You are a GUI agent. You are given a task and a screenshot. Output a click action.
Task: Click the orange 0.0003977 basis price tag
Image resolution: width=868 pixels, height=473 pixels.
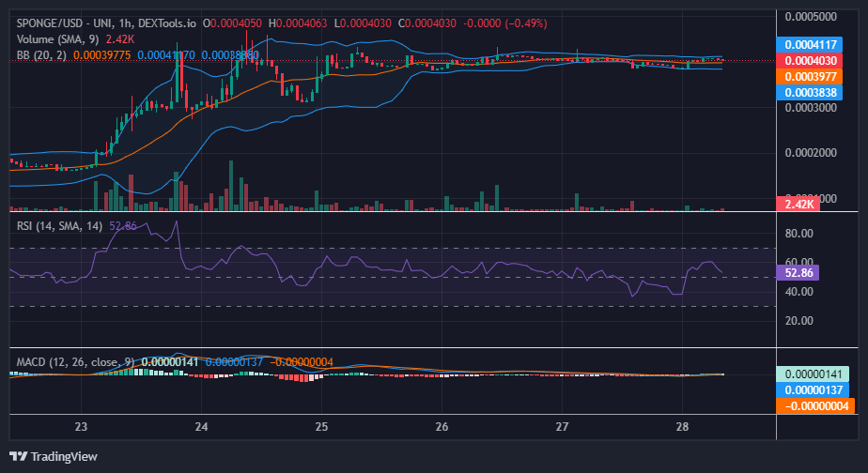click(810, 76)
